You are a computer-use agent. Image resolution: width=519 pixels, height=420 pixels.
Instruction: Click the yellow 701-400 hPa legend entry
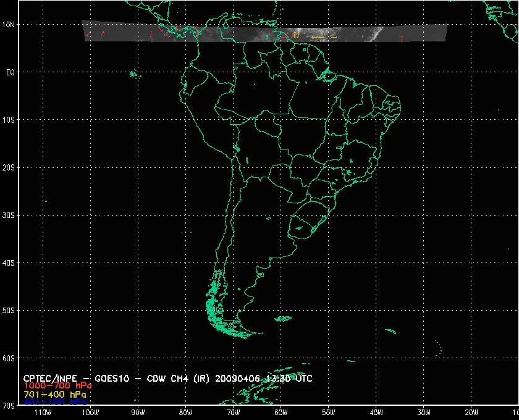click(54, 393)
